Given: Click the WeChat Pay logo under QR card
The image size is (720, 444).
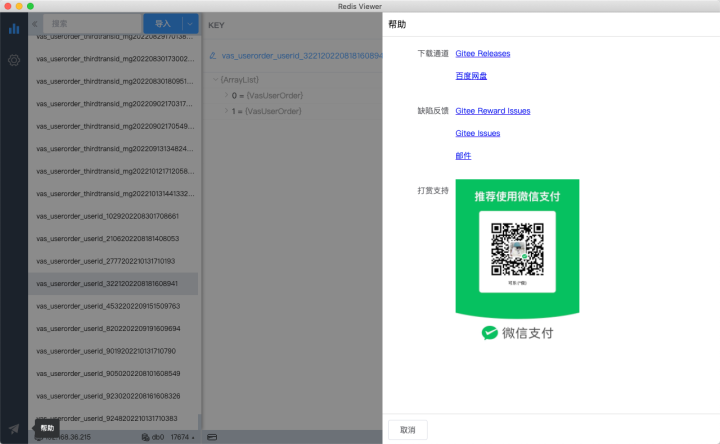Looking at the screenshot, I should [x=518, y=333].
